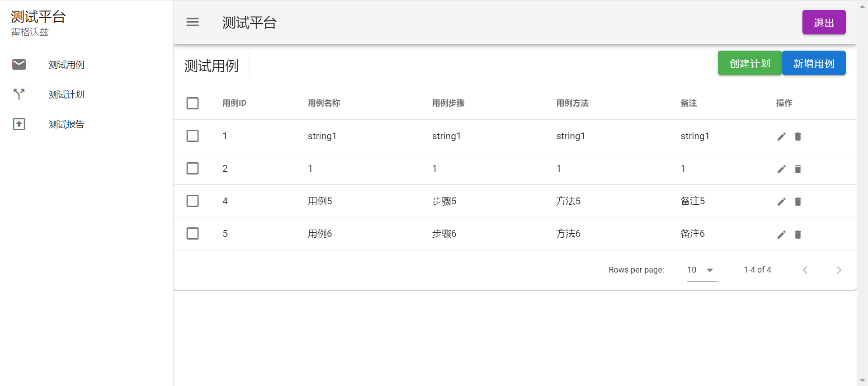Viewport: 868px width, 386px height.
Task: Open the rows per page dropdown
Action: click(x=702, y=270)
